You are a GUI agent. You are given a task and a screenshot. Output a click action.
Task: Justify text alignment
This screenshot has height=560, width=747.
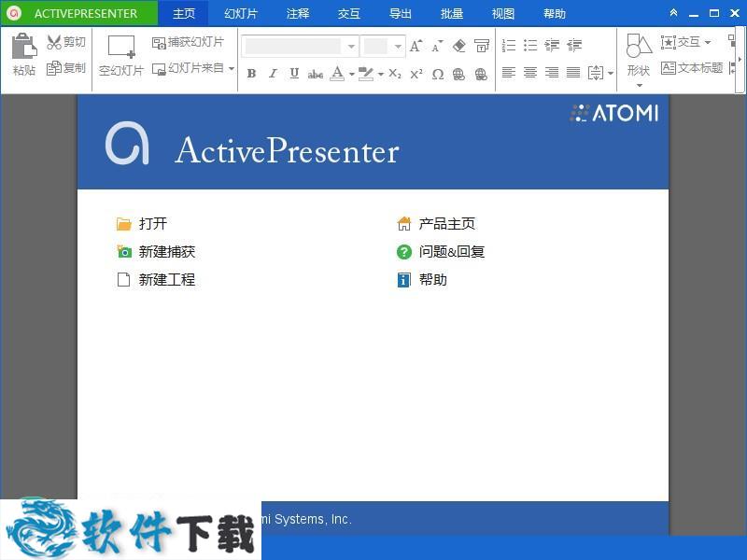573,73
